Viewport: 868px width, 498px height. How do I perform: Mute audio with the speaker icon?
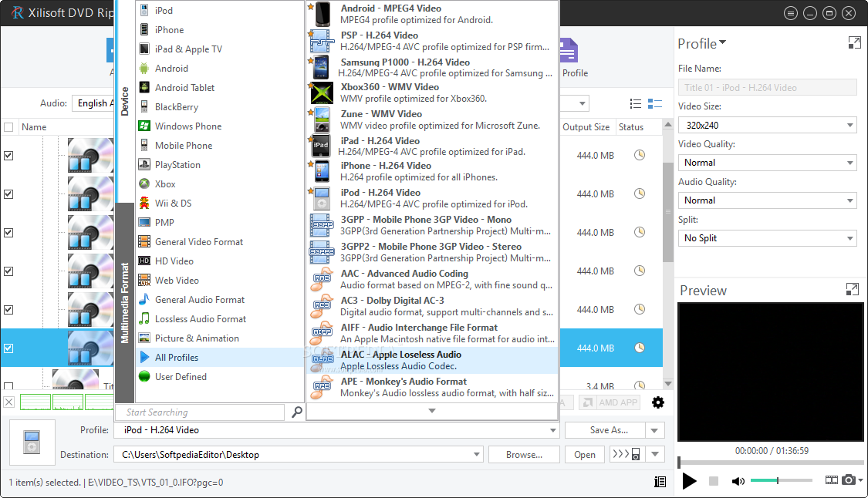coord(738,481)
